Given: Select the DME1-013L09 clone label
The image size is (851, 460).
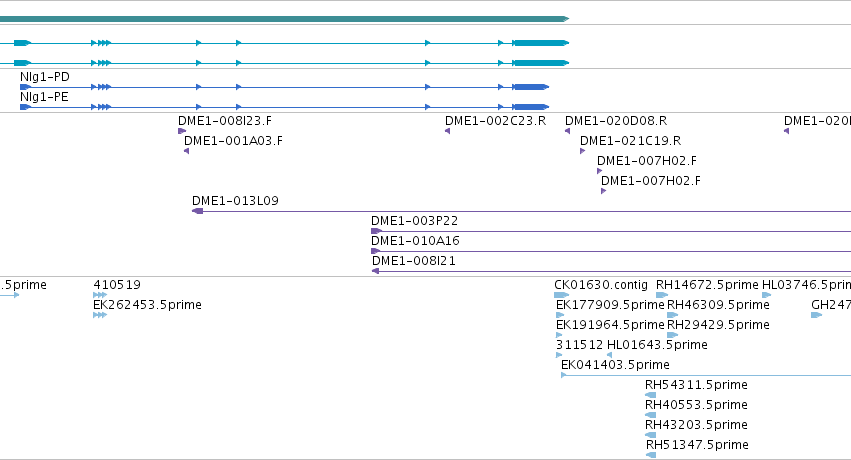Looking at the screenshot, I should [x=236, y=201].
